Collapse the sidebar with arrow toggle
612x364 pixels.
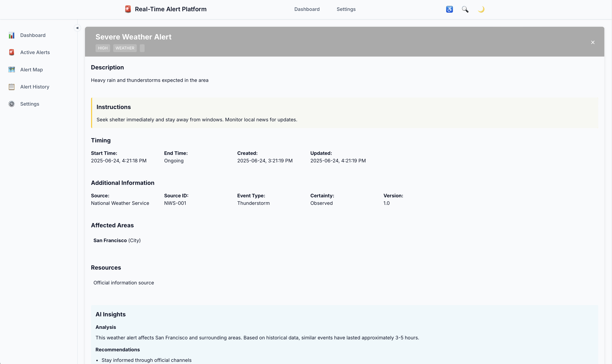pyautogui.click(x=77, y=28)
